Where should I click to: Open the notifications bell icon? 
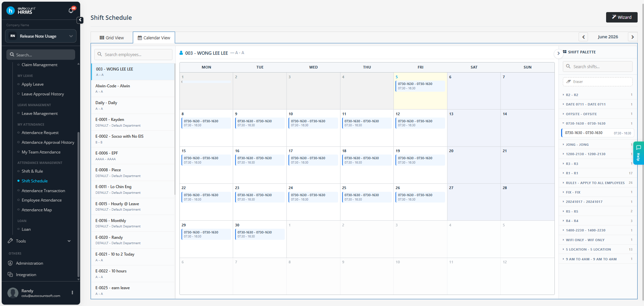[x=71, y=10]
